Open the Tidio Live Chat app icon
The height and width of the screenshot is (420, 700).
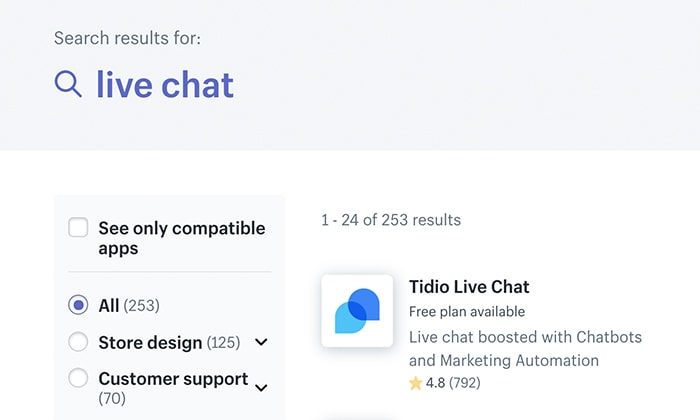tap(357, 311)
